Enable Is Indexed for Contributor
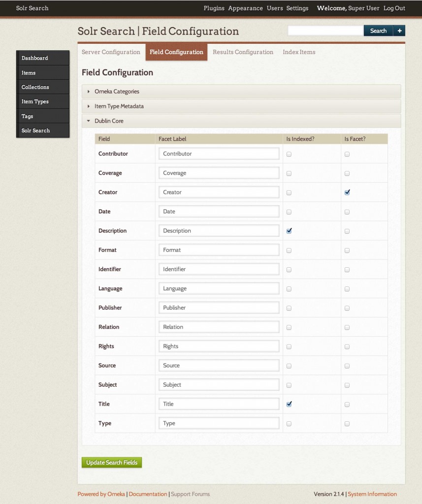The width and height of the screenshot is (422, 504). click(x=289, y=154)
